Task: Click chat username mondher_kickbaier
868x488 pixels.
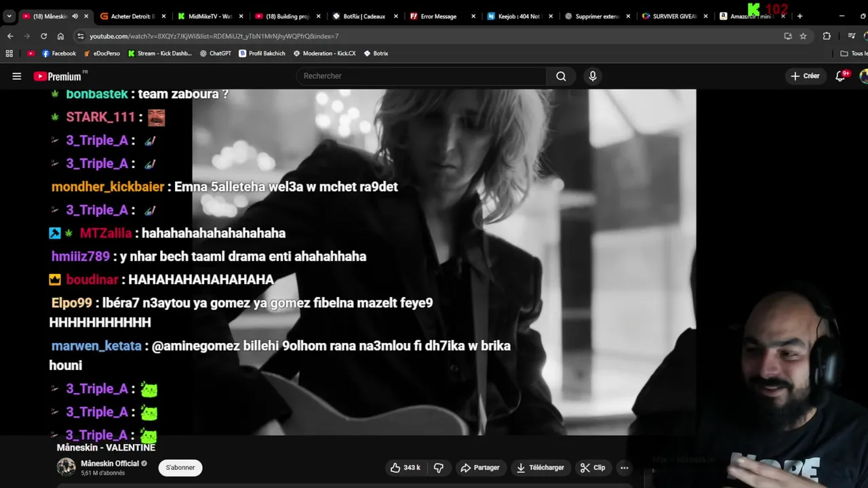Action: pyautogui.click(x=108, y=186)
